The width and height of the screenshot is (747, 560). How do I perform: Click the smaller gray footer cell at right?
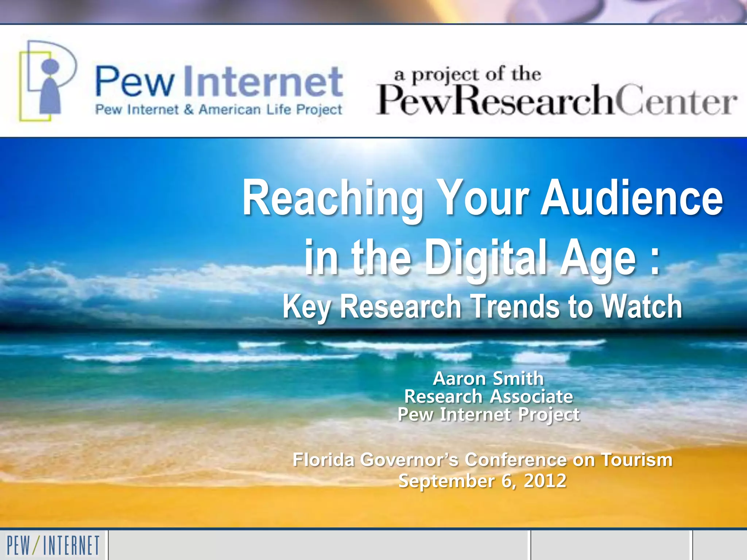point(611,545)
